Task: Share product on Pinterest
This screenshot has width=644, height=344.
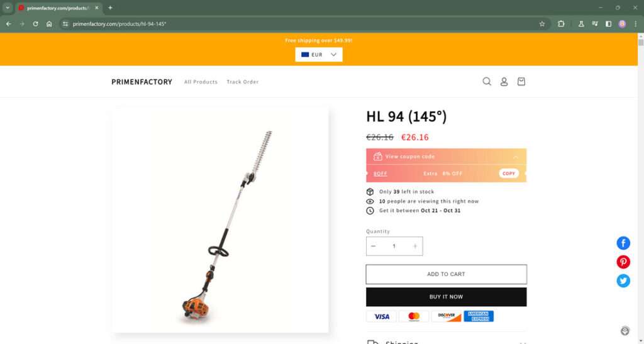Action: click(623, 262)
